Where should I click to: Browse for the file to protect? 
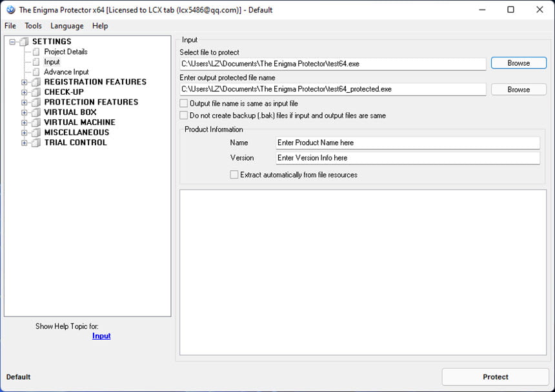tap(519, 63)
